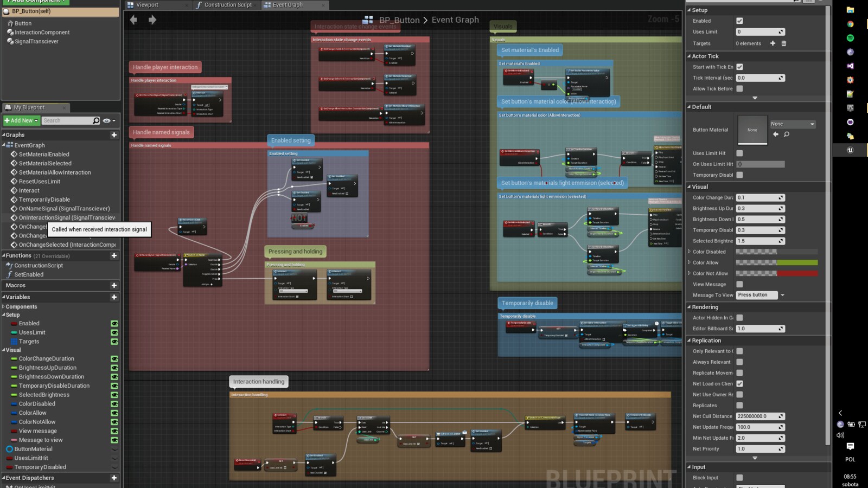Screen dimensions: 868x488
Task: Clear Targets array with the trash icon
Action: point(784,43)
